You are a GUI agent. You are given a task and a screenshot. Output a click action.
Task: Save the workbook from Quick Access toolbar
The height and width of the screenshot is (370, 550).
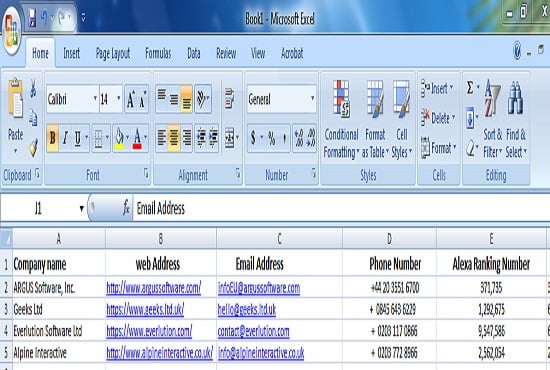[x=32, y=18]
